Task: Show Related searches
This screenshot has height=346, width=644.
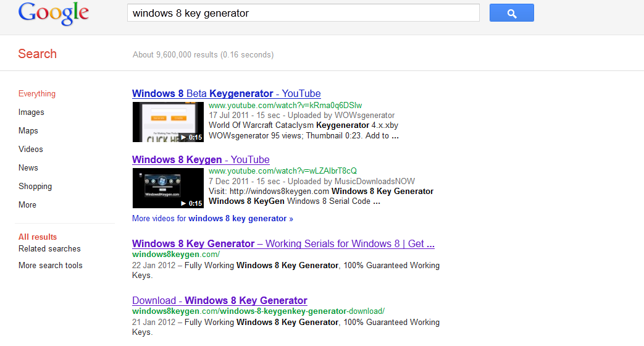Action: (49, 248)
